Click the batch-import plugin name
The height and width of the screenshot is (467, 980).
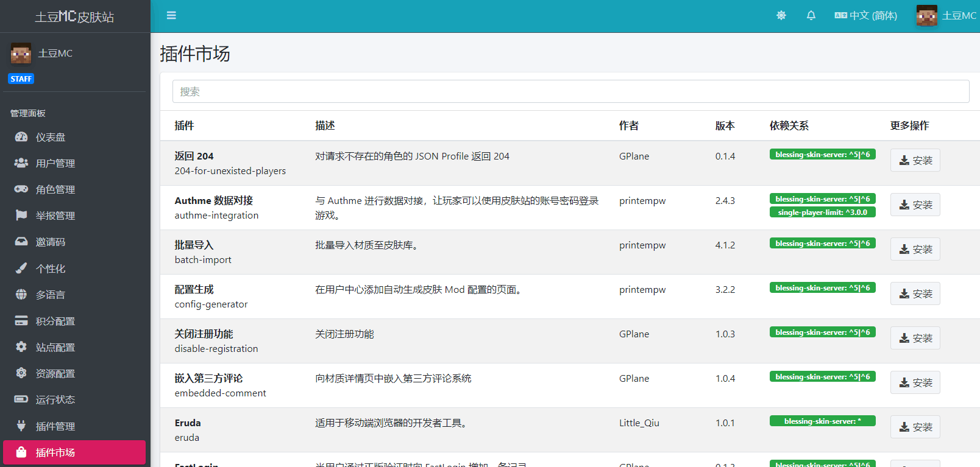pos(203,260)
